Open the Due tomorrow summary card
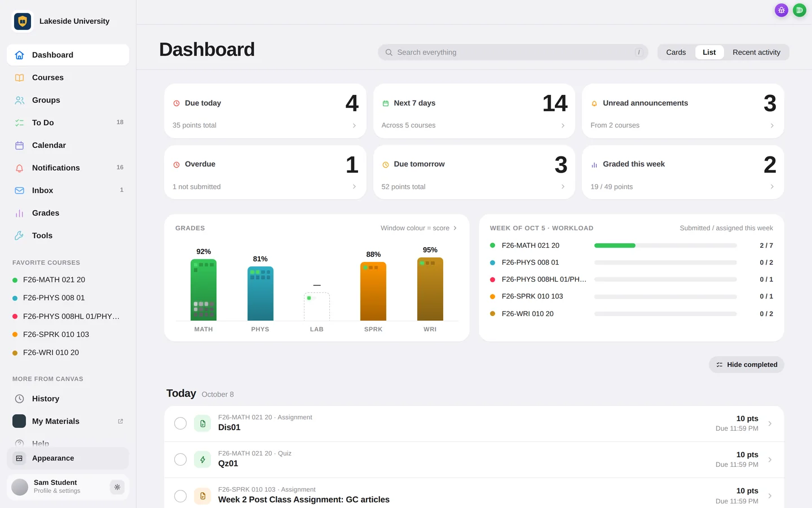The width and height of the screenshot is (812, 508). (x=474, y=172)
